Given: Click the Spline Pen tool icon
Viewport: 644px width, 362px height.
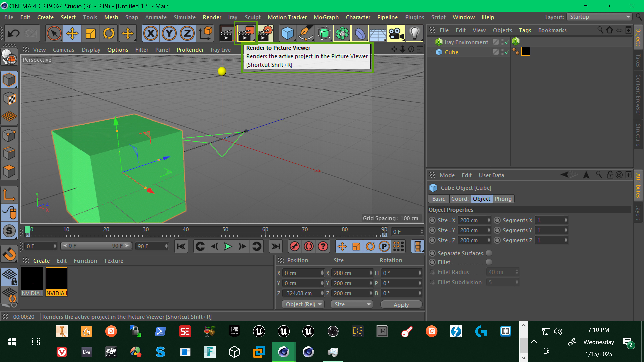Looking at the screenshot, I should click(x=306, y=33).
